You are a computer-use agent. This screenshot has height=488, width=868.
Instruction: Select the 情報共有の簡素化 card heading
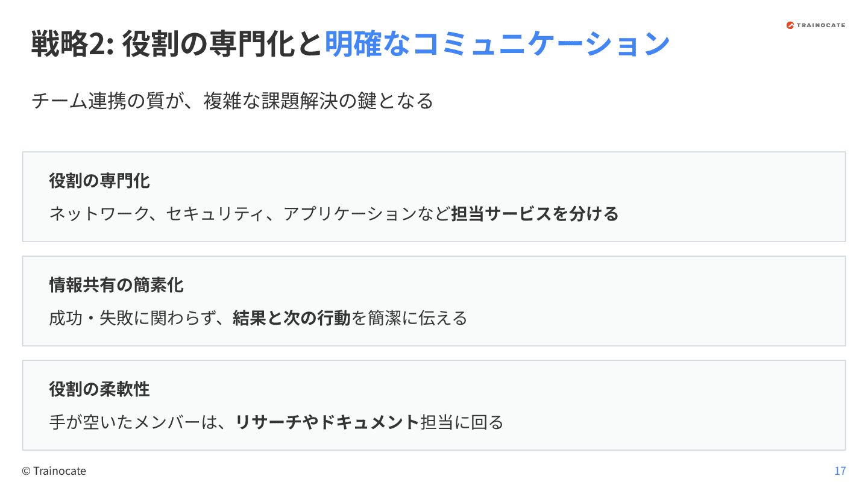pyautogui.click(x=116, y=285)
